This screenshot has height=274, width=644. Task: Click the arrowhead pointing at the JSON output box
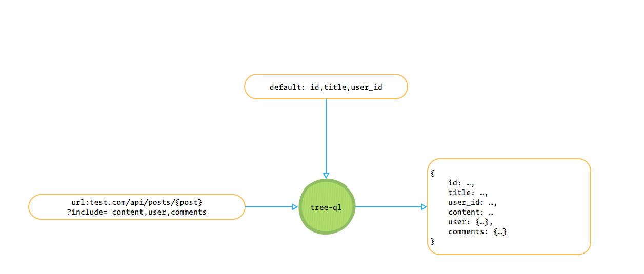tap(424, 207)
